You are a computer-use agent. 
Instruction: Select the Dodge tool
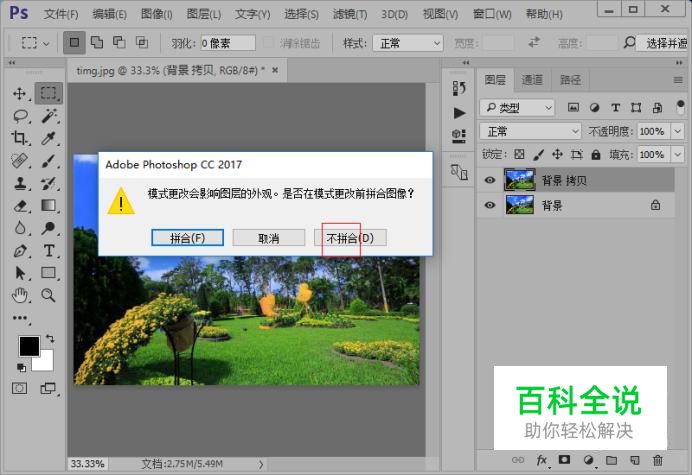[x=49, y=228]
